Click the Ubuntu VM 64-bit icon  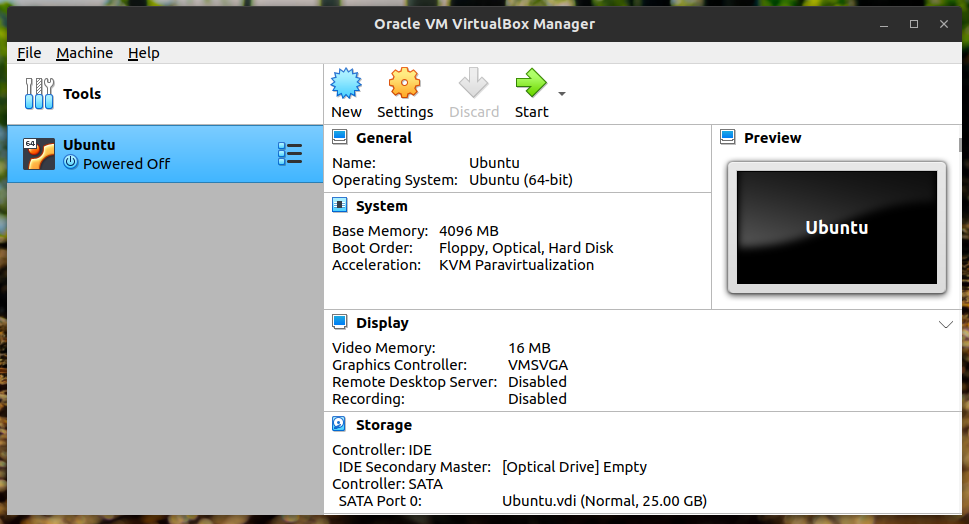tap(39, 154)
